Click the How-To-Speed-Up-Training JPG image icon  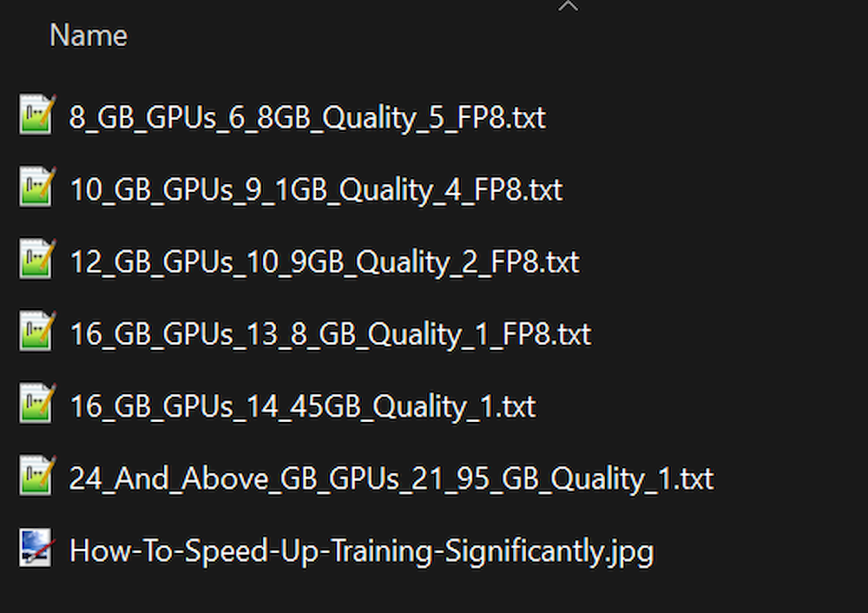37,549
